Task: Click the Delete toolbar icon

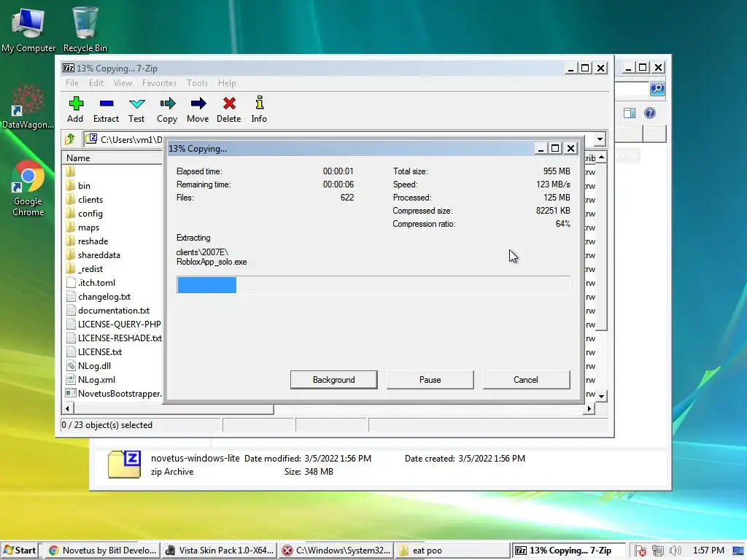Action: pyautogui.click(x=228, y=109)
